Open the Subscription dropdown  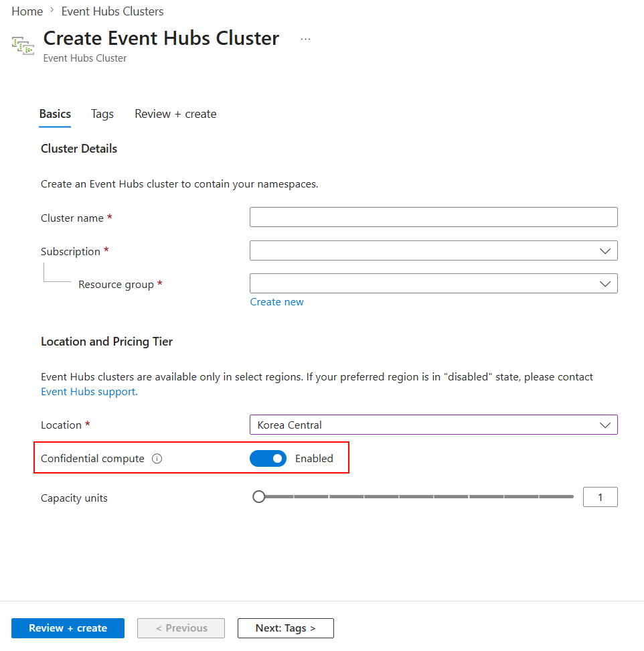point(434,250)
